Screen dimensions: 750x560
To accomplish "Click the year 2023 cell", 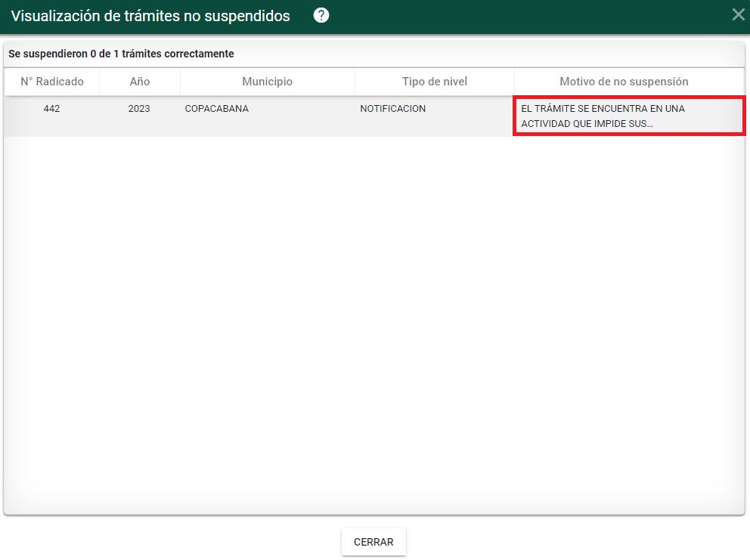I will pos(139,109).
